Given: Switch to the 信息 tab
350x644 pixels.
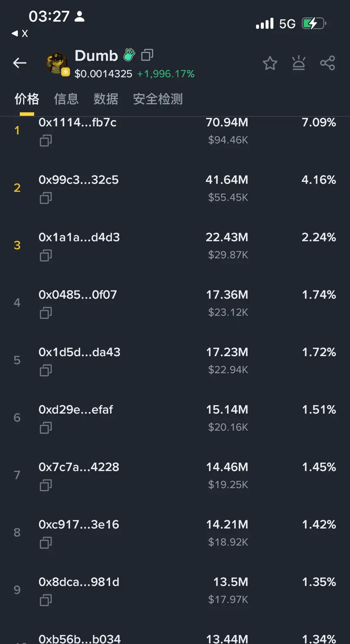Looking at the screenshot, I should pos(66,99).
